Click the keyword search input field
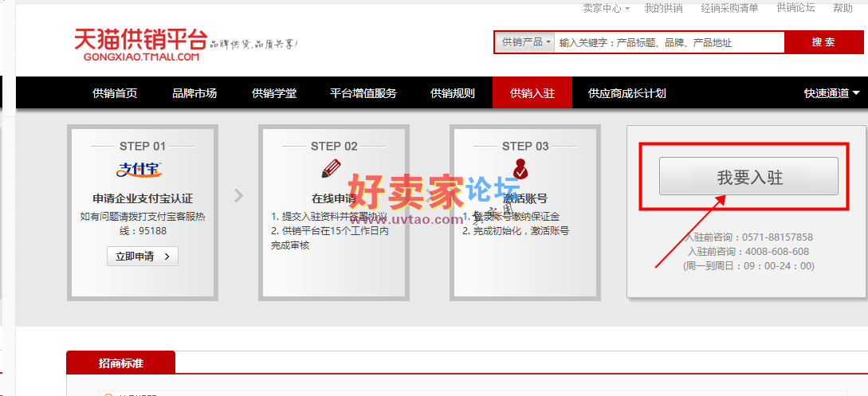The height and width of the screenshot is (396, 868). (x=670, y=42)
